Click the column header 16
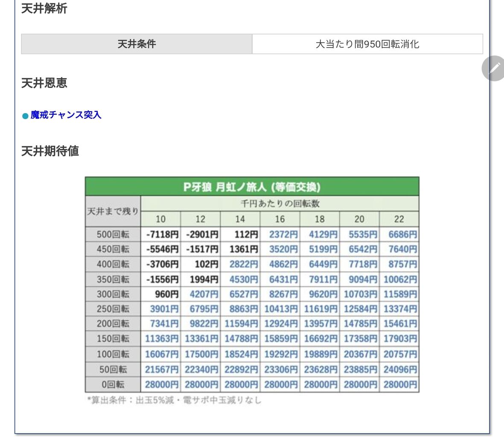The image size is (504, 437). 280,219
